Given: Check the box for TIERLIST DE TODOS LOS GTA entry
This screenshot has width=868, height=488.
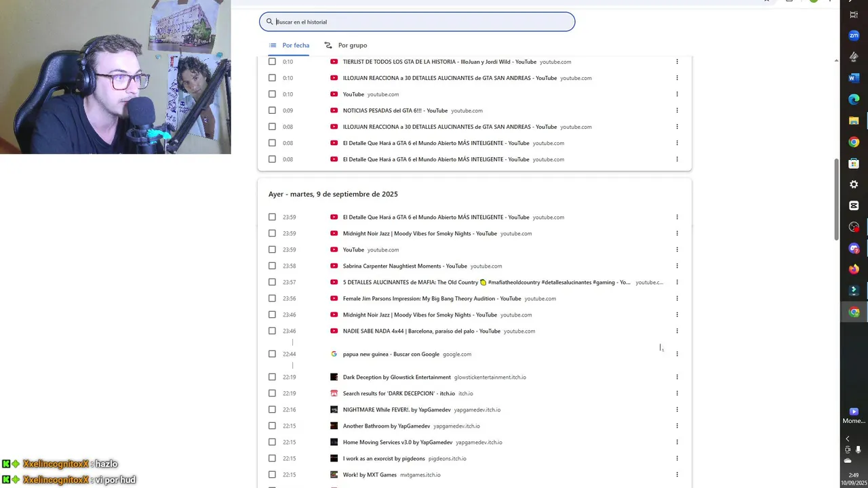Looking at the screenshot, I should [272, 62].
